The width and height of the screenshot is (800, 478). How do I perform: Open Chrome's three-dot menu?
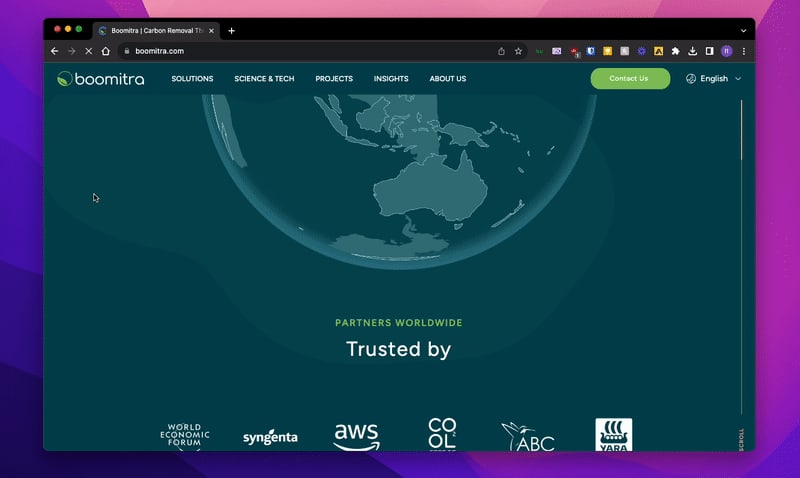tap(744, 51)
